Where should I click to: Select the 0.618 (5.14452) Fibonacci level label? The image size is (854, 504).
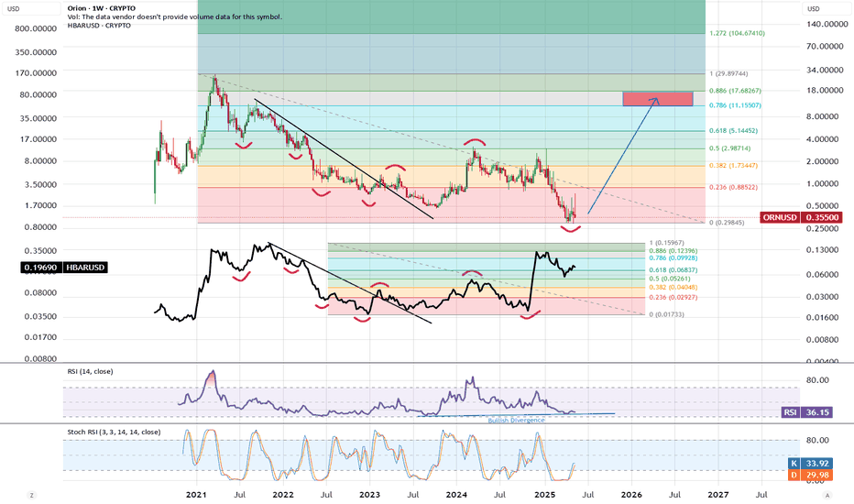coord(733,131)
